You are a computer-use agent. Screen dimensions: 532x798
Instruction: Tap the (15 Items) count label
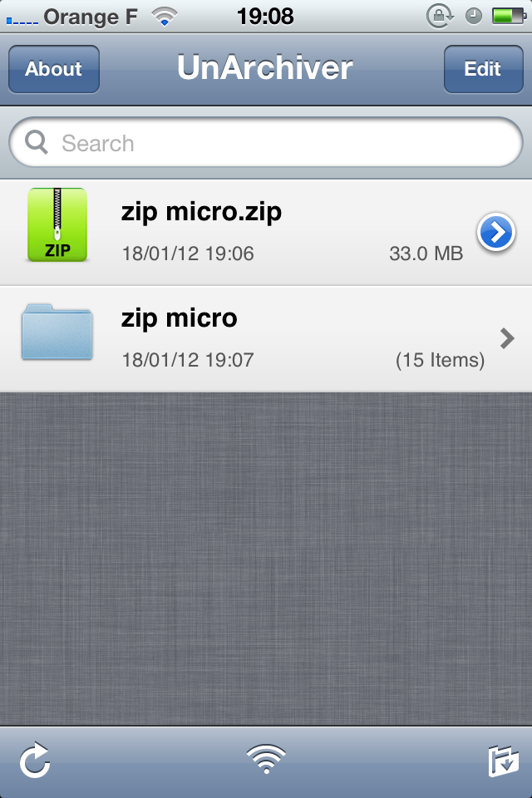click(440, 360)
